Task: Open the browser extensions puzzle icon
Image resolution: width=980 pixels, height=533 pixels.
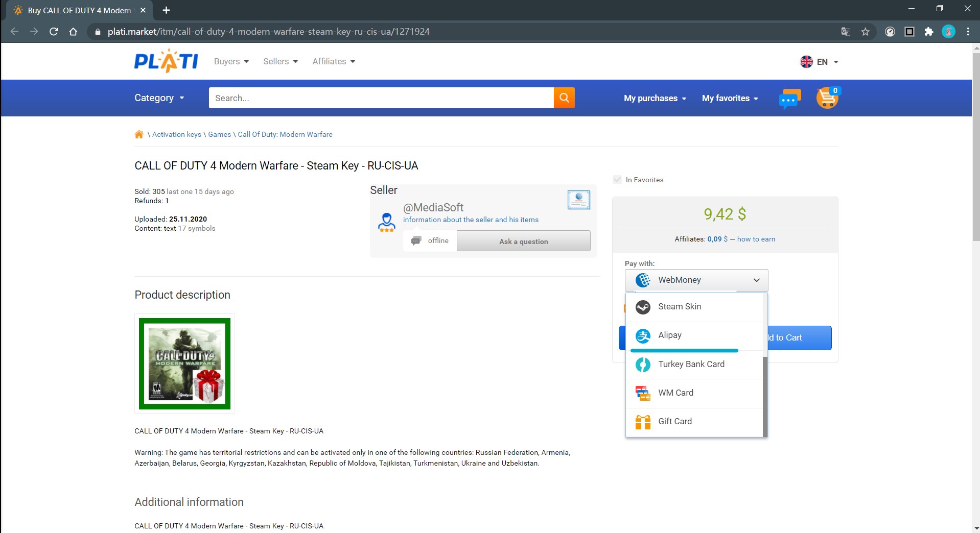Action: 929,32
